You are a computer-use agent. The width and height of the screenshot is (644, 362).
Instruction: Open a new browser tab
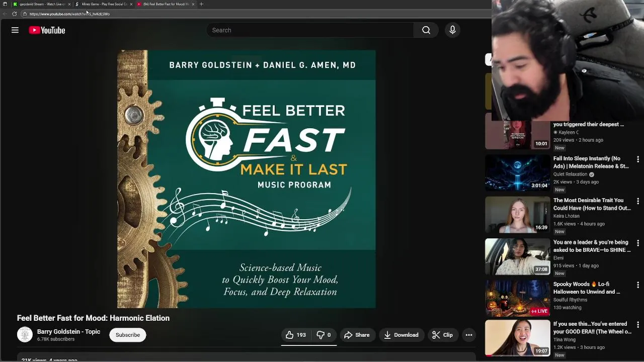click(201, 4)
